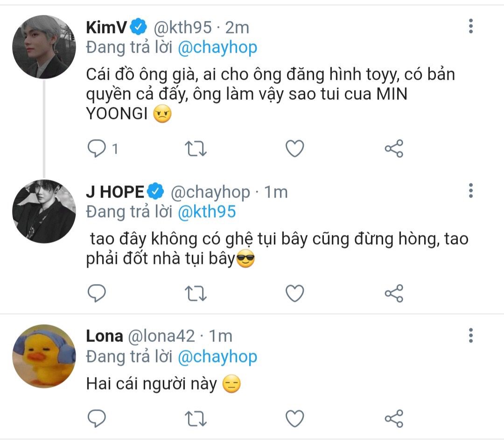Share J HOPE's tweet

394,293
